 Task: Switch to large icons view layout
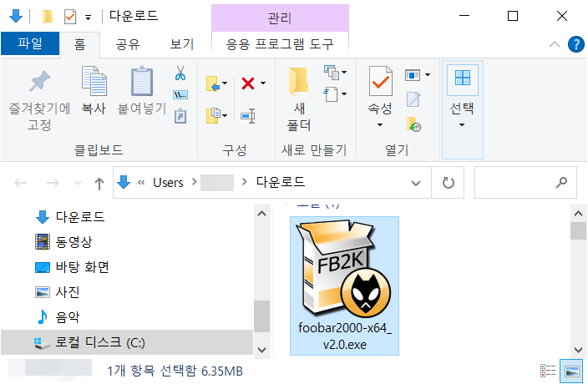point(571,371)
